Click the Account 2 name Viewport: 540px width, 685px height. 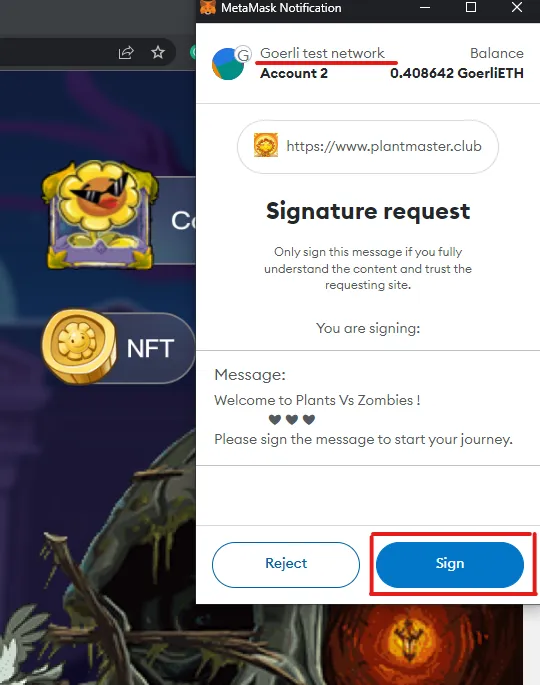point(294,73)
